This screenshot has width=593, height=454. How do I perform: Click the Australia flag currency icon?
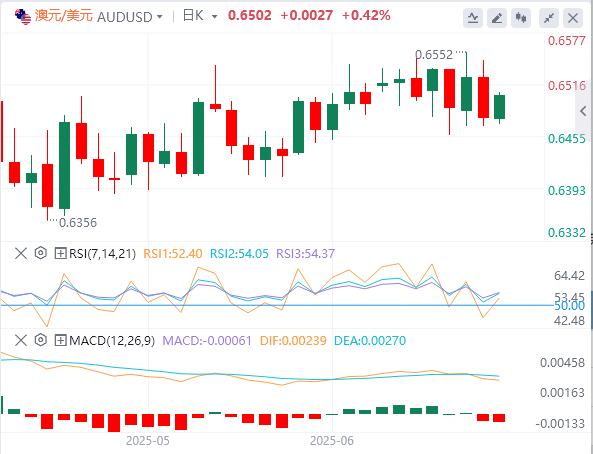pos(23,17)
